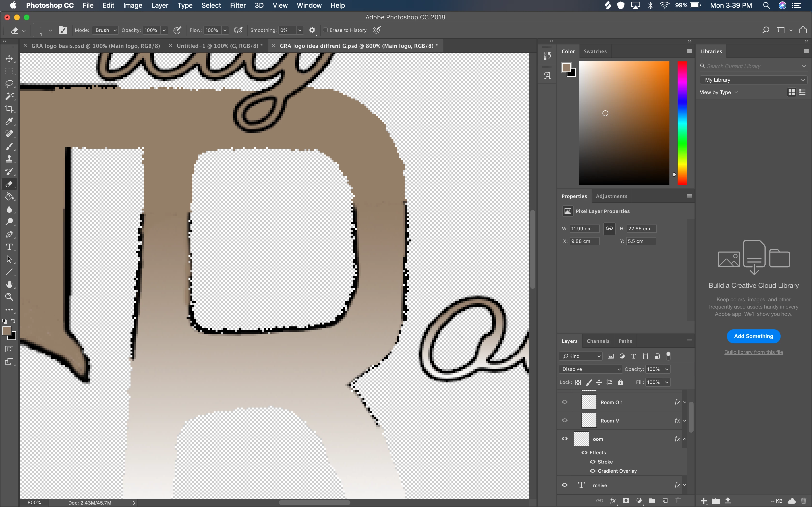This screenshot has height=507, width=812.
Task: Open the My Library dropdown
Action: point(753,80)
